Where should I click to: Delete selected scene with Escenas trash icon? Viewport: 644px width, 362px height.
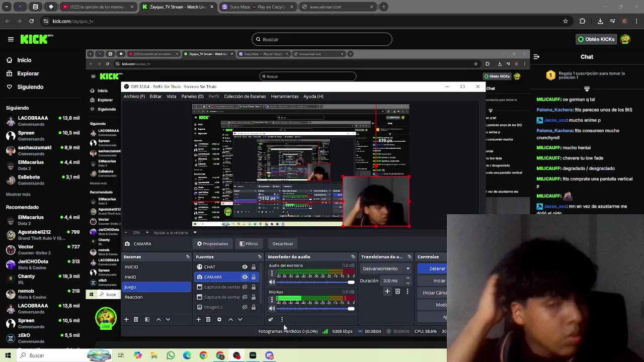point(136,319)
